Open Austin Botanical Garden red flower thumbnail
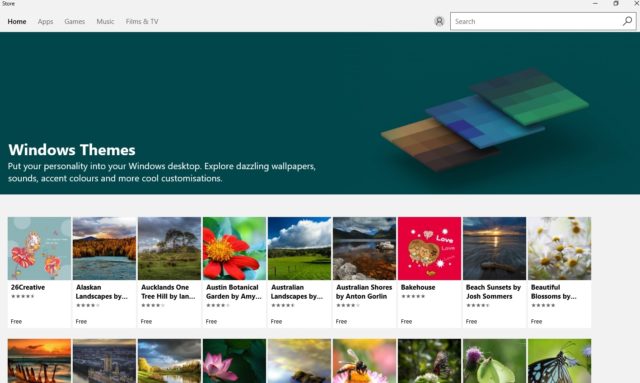640x383 pixels. point(234,248)
